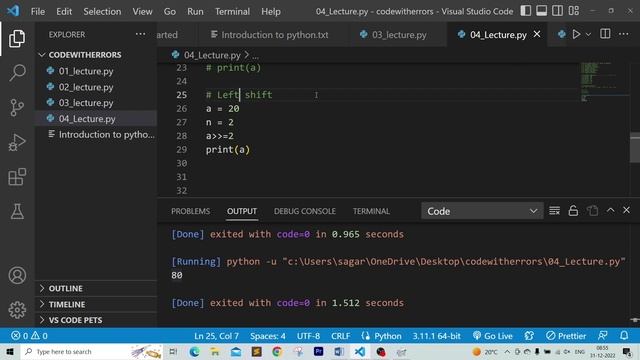The height and width of the screenshot is (360, 640).
Task: Click Go Live server button
Action: 493,336
